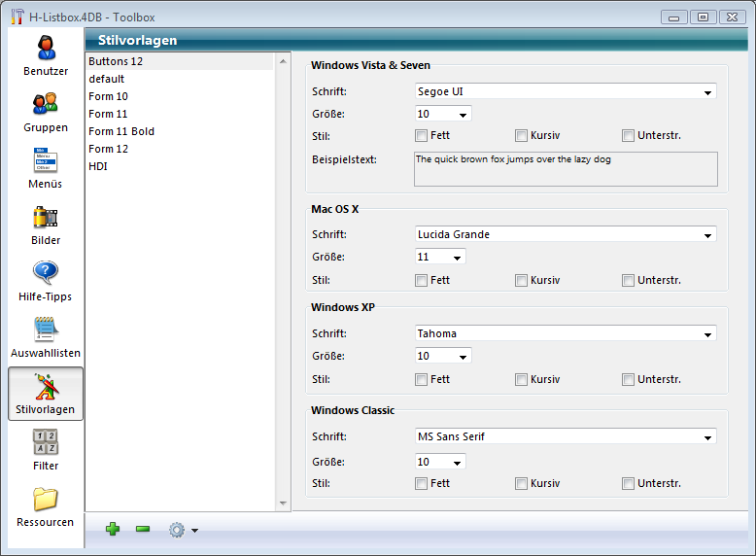Screen dimensions: 756x556
Task: Open the Benutzer section icon
Action: (46, 49)
